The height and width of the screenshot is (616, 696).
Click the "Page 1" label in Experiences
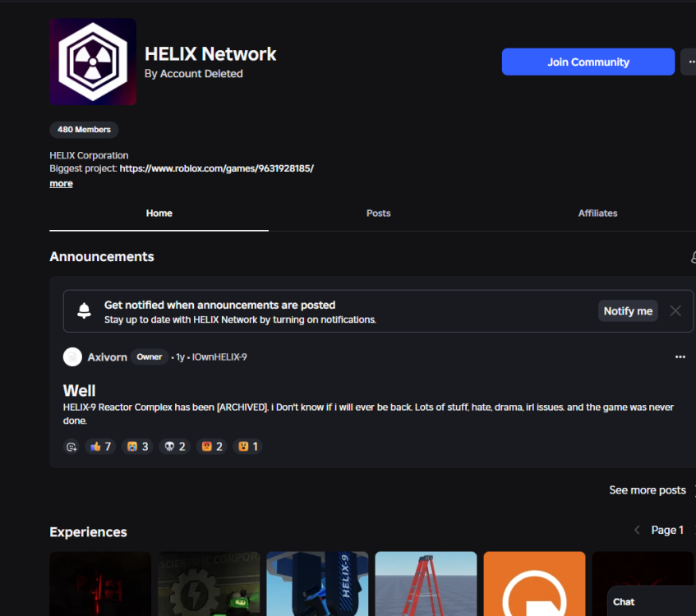(x=667, y=530)
